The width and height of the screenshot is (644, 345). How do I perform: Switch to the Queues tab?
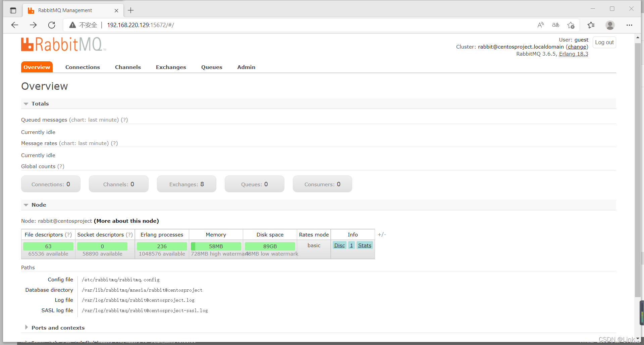click(212, 67)
